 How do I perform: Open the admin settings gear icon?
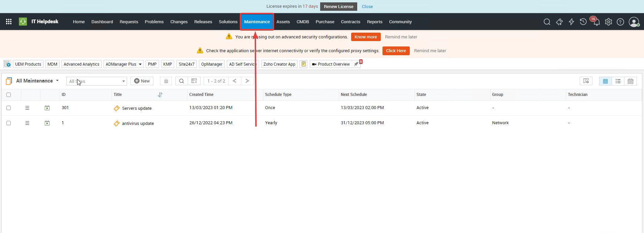click(x=608, y=22)
